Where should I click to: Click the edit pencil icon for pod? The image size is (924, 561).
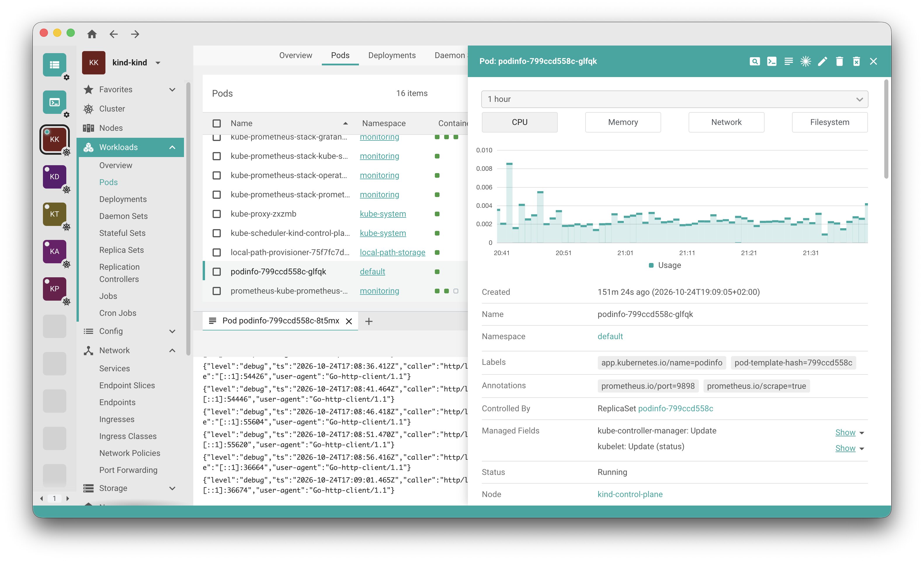(822, 61)
